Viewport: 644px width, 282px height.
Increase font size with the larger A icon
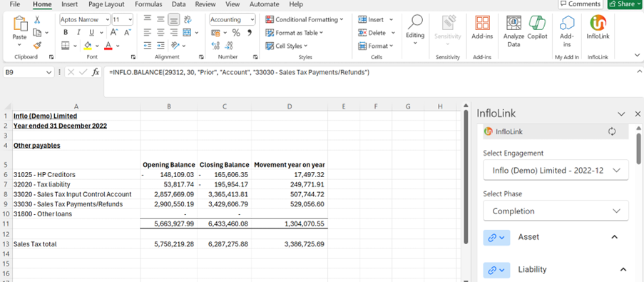(114, 32)
